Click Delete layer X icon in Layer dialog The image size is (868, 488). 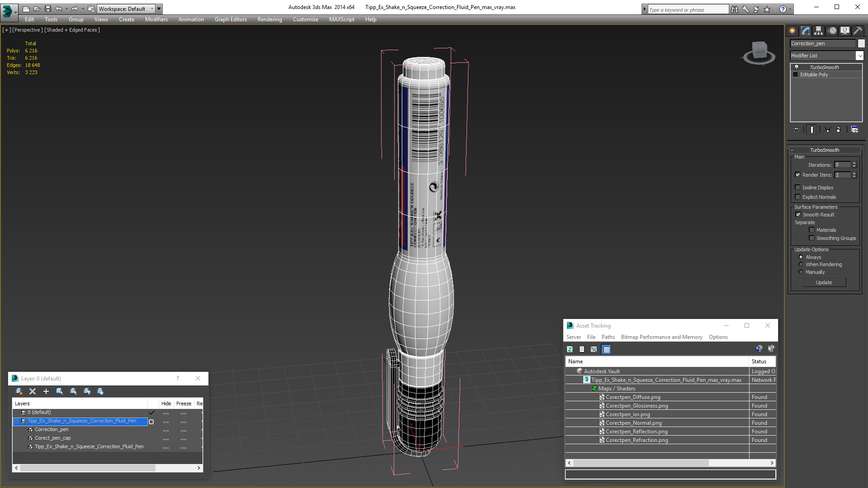pyautogui.click(x=33, y=391)
